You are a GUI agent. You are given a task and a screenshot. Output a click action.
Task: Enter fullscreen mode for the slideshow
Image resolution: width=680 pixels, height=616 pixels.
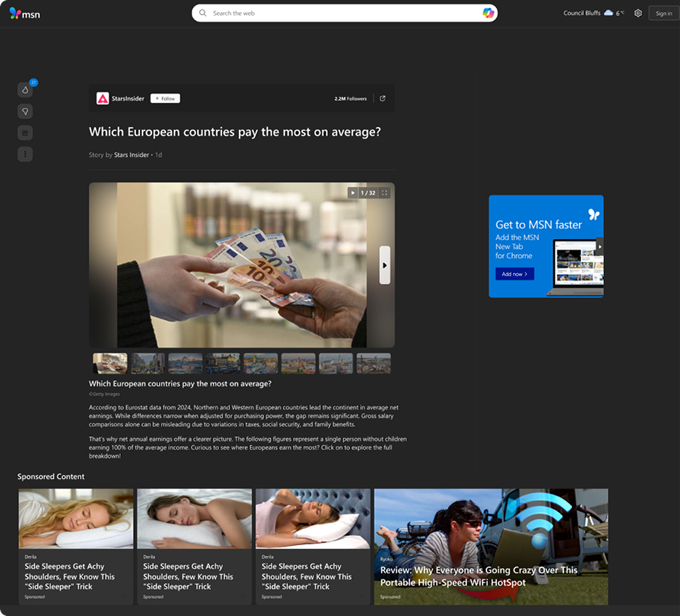click(384, 192)
